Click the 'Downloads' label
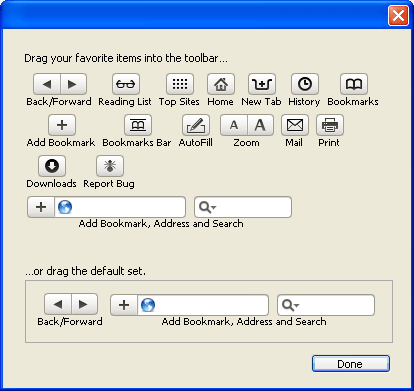This screenshot has height=391, width=414. pyautogui.click(x=51, y=184)
